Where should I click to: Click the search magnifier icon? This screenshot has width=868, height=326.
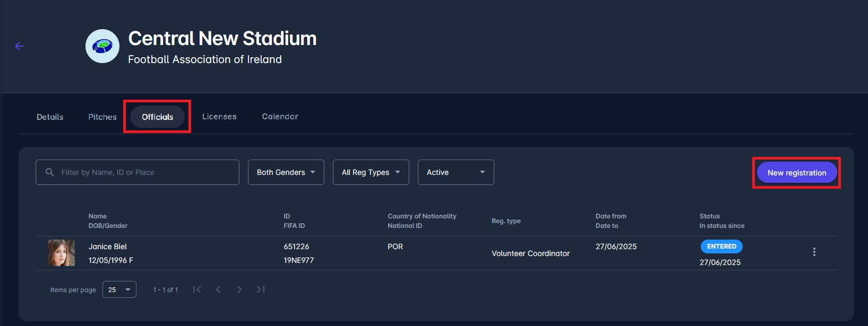tap(50, 172)
